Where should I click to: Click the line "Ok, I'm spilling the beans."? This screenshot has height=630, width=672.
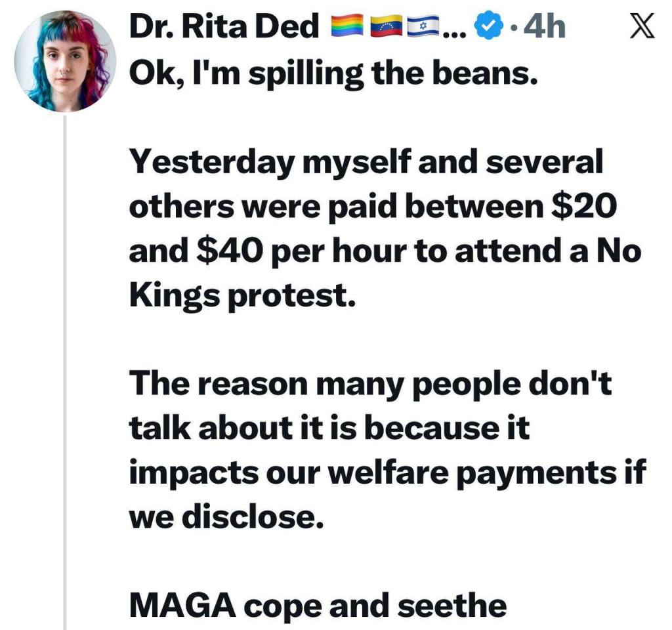click(332, 74)
